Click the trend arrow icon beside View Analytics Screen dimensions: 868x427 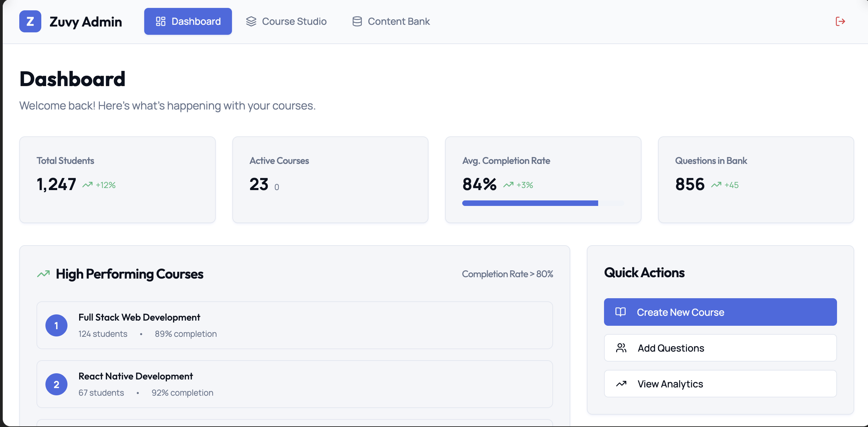pyautogui.click(x=621, y=384)
